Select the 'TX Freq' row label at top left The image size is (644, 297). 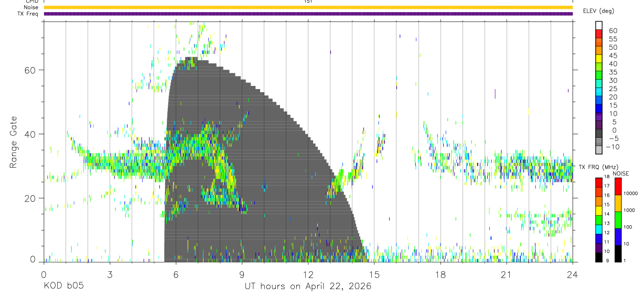click(28, 14)
